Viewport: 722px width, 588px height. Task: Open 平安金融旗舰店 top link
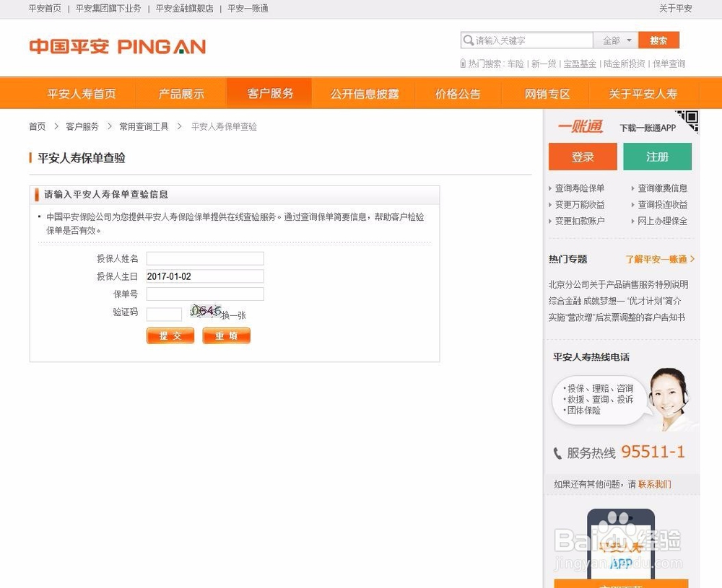coord(184,8)
